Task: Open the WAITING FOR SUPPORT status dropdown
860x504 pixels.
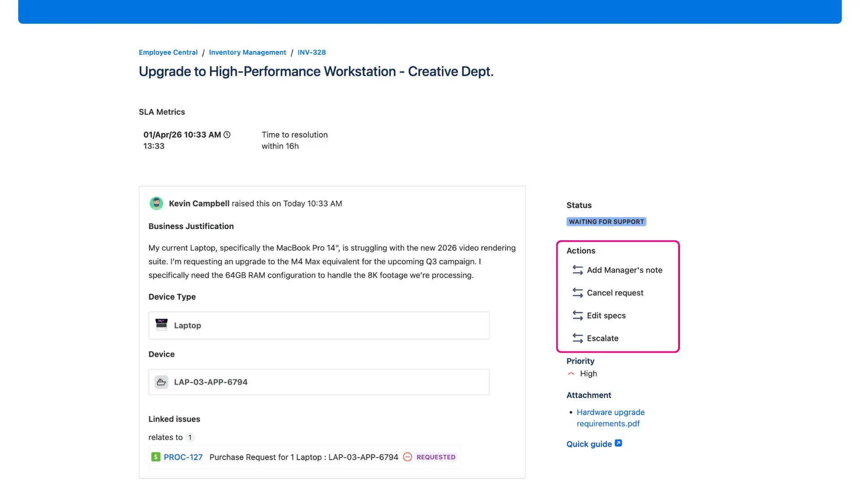Action: [606, 222]
